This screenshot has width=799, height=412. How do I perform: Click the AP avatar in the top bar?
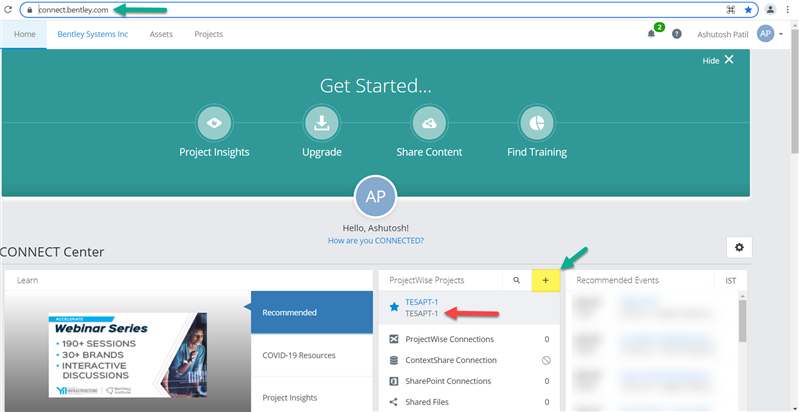tap(765, 34)
